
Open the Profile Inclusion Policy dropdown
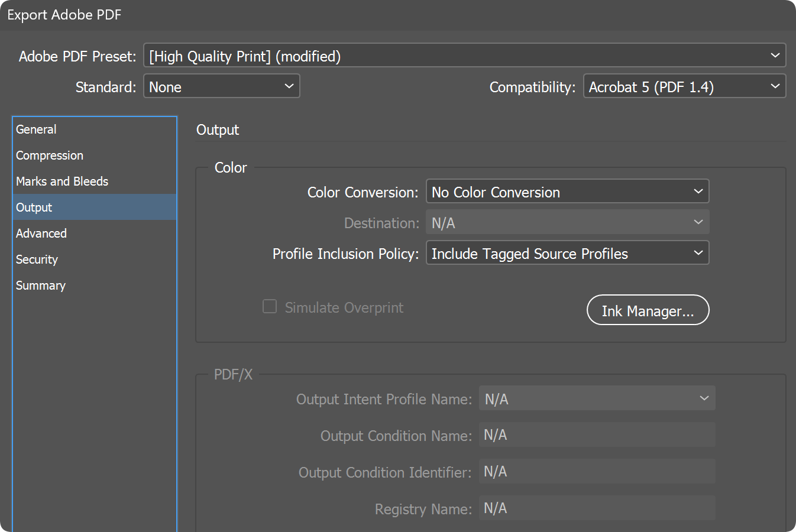point(567,253)
